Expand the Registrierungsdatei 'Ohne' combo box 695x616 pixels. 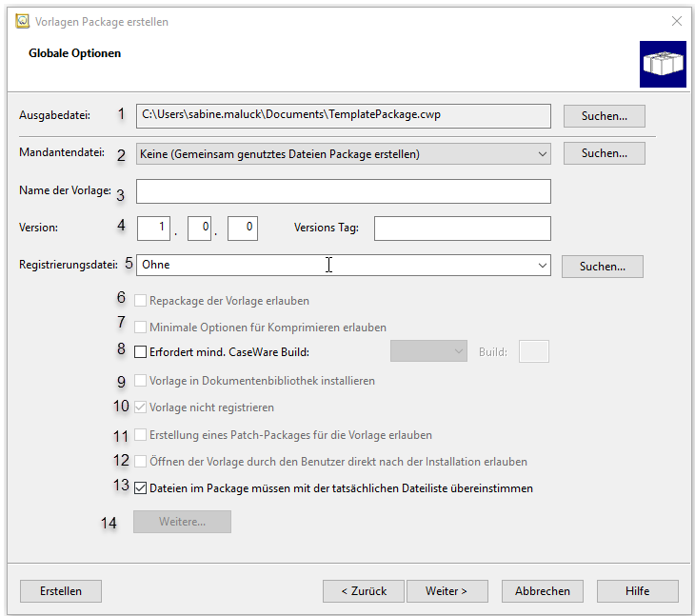click(x=344, y=265)
